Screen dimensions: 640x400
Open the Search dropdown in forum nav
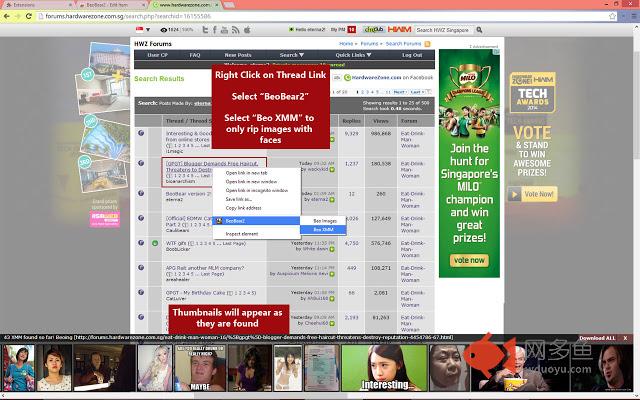290,55
